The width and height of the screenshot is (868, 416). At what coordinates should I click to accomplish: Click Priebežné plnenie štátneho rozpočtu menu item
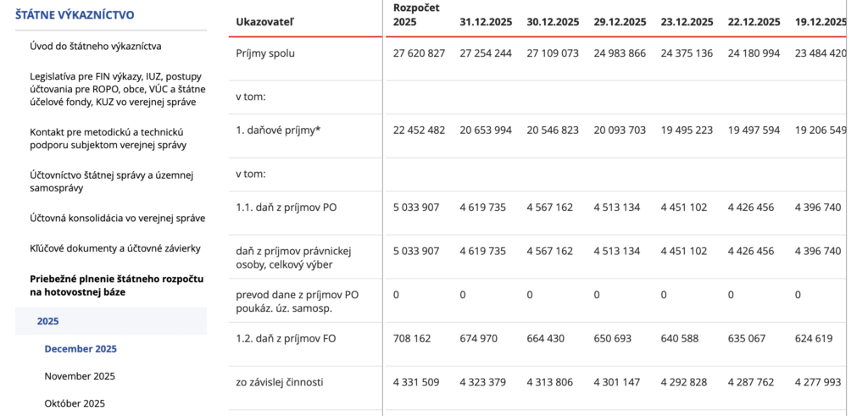pos(116,286)
